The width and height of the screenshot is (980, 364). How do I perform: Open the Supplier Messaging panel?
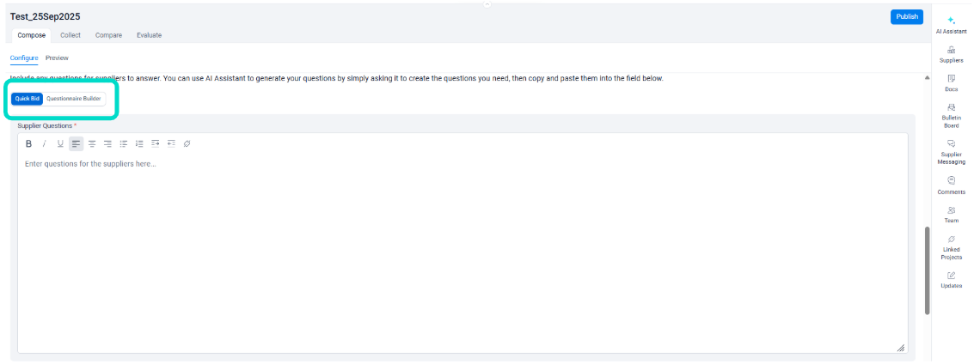click(951, 151)
